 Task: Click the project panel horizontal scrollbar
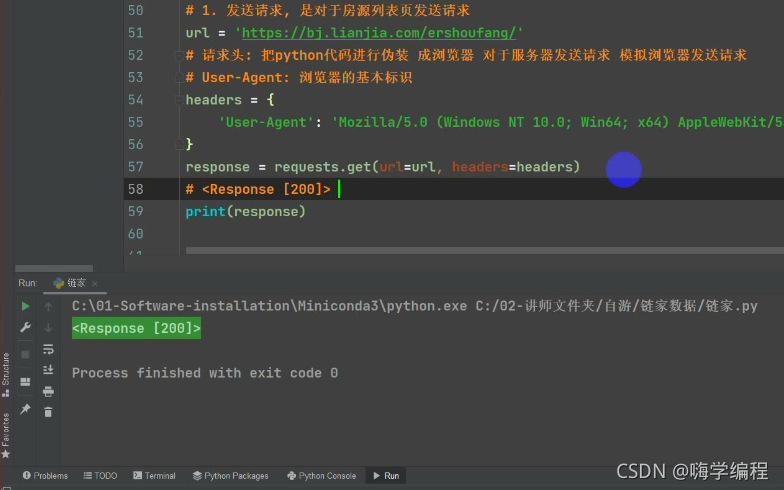(x=54, y=268)
